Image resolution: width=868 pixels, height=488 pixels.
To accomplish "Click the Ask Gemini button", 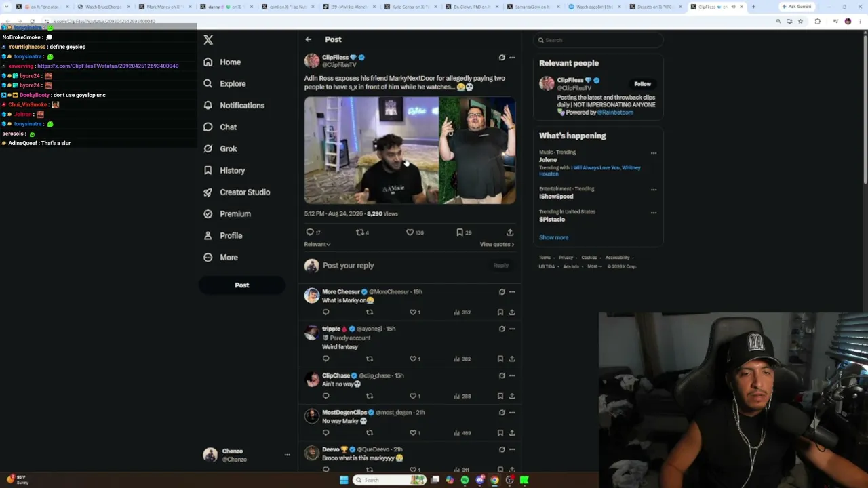I will pos(797,7).
